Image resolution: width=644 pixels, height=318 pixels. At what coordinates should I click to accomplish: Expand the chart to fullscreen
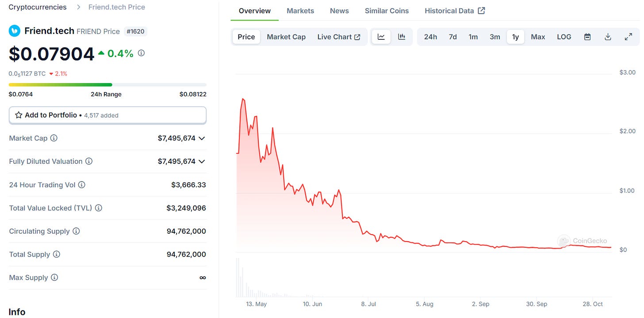tap(628, 37)
